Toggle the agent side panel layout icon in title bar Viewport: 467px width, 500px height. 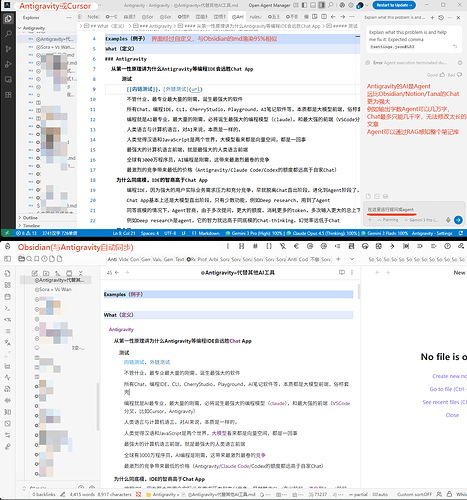(321, 5)
